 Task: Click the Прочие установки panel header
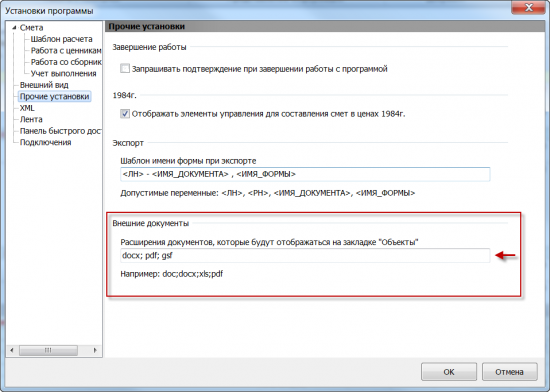(x=325, y=26)
